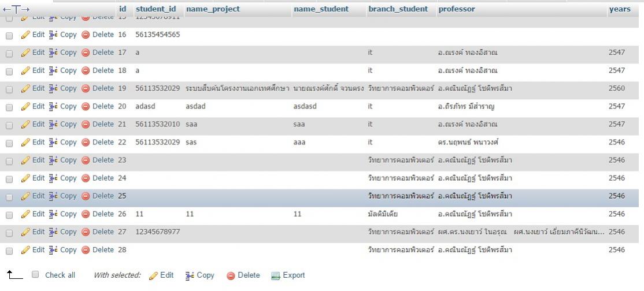Click the Copy icon in row 19

[x=53, y=89]
